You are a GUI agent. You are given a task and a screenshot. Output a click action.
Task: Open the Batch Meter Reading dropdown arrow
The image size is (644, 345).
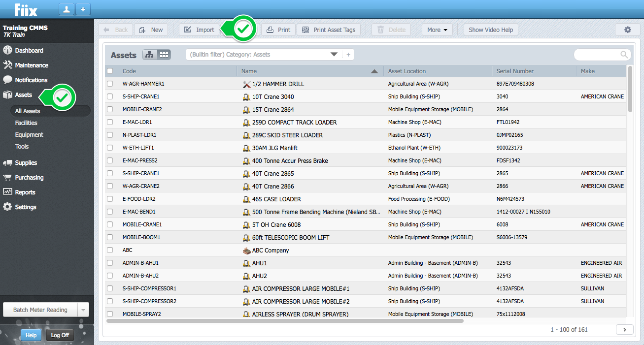[83, 310]
